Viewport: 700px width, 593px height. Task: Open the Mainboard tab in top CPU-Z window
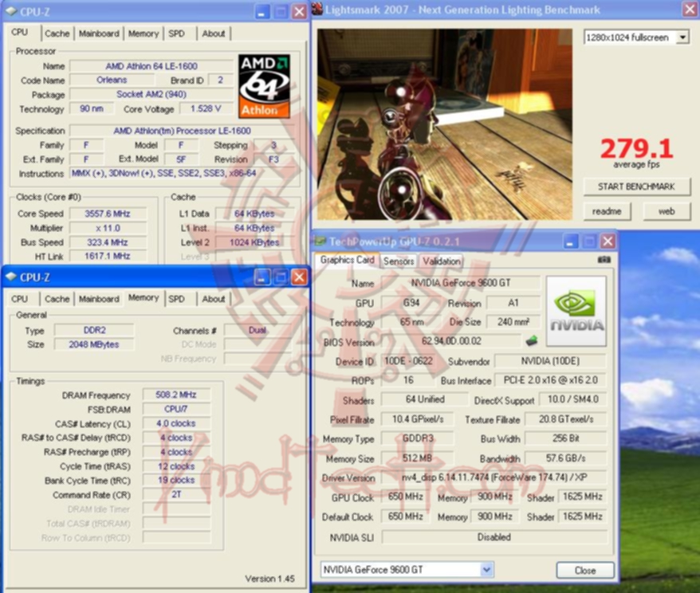(99, 33)
